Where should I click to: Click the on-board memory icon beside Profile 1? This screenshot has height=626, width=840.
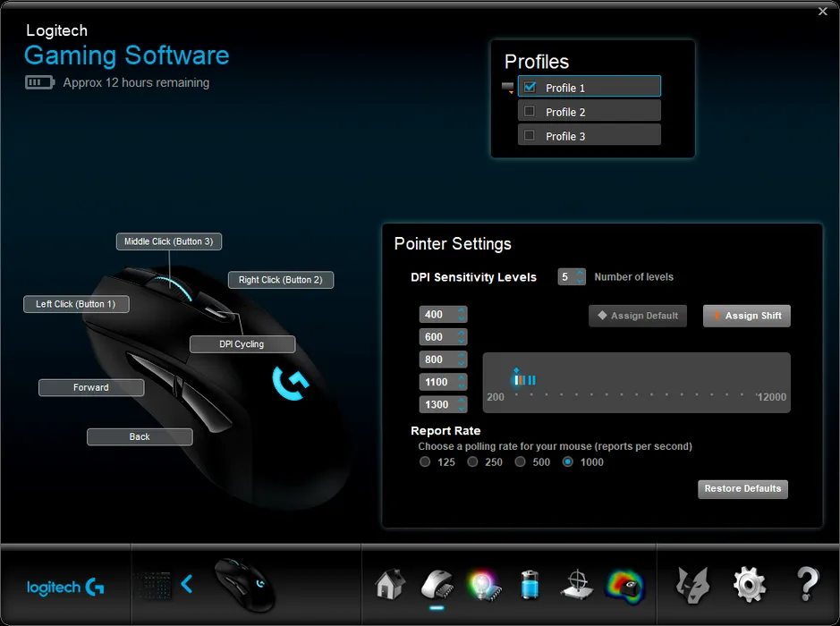[507, 88]
